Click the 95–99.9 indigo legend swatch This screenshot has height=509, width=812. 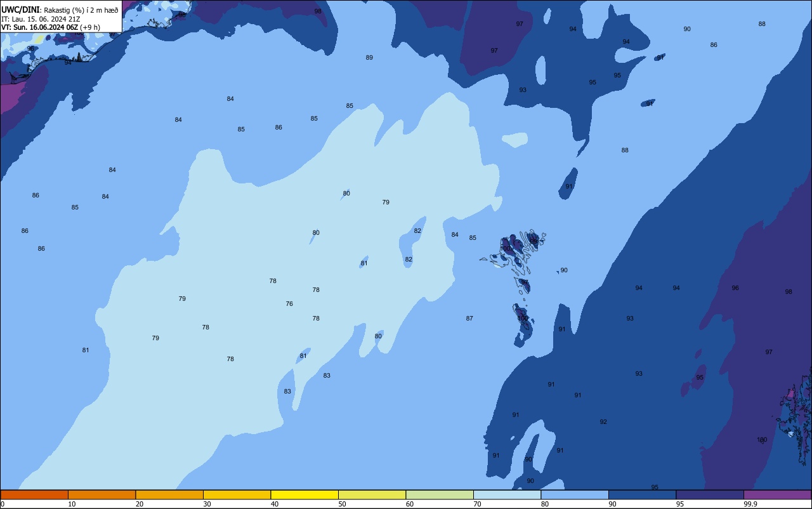[710, 494]
